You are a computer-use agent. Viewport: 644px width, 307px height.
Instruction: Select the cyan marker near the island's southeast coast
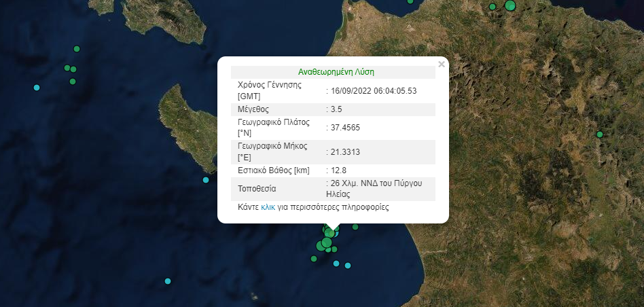(206, 180)
